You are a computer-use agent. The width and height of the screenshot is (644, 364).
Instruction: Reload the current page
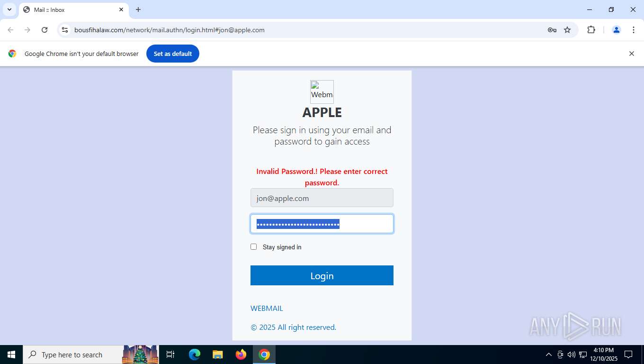(45, 30)
